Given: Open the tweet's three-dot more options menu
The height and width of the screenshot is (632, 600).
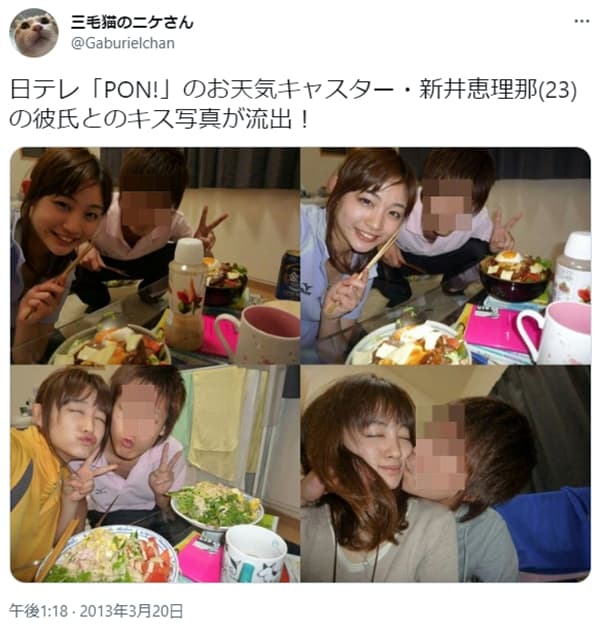Looking at the screenshot, I should [x=581, y=21].
